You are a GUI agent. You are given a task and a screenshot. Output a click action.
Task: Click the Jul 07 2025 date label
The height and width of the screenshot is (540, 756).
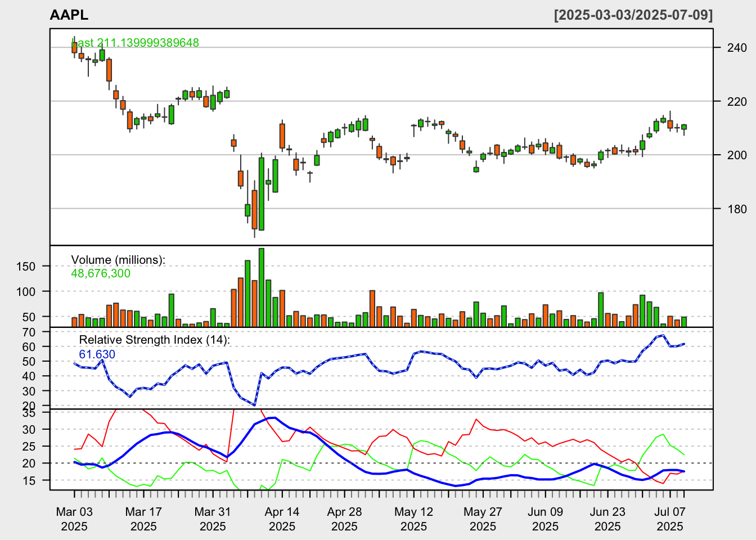[x=670, y=519]
